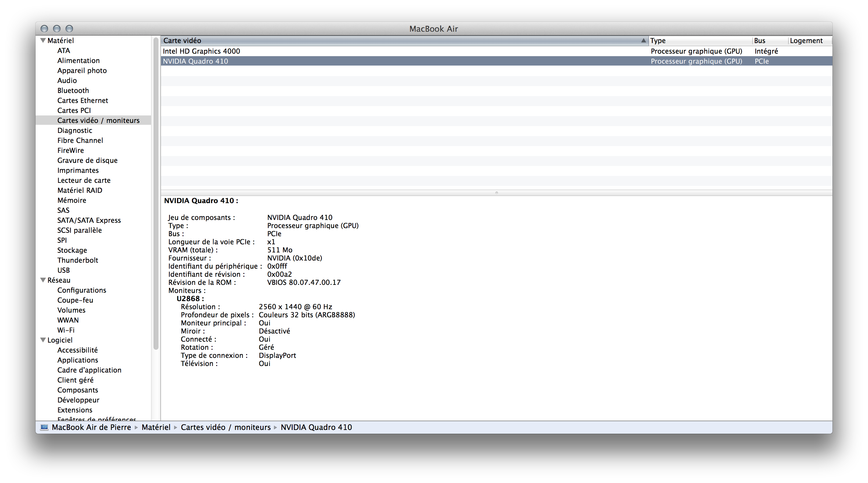
Task: Open Applications under Logiciel
Action: [77, 360]
